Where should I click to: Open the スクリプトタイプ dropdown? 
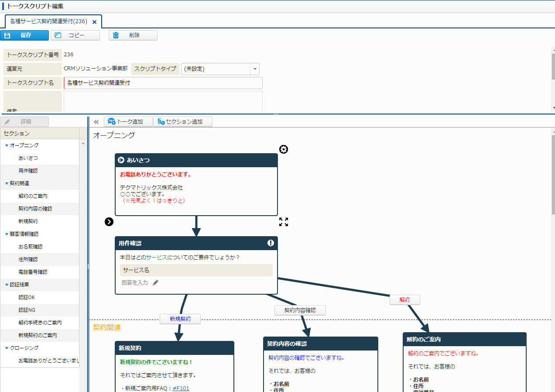[255, 69]
